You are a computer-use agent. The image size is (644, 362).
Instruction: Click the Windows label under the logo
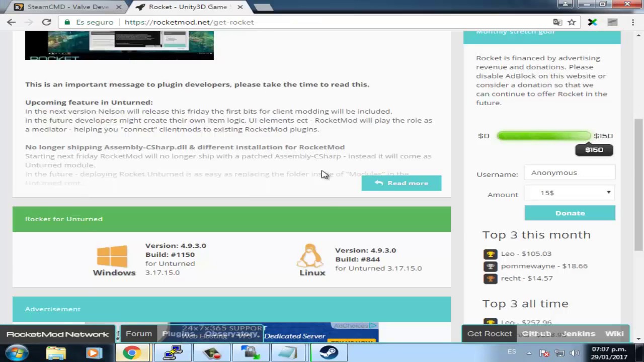tap(114, 273)
